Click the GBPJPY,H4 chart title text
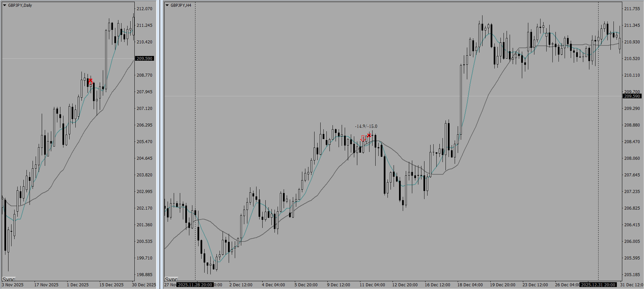644x289 pixels. (181, 5)
